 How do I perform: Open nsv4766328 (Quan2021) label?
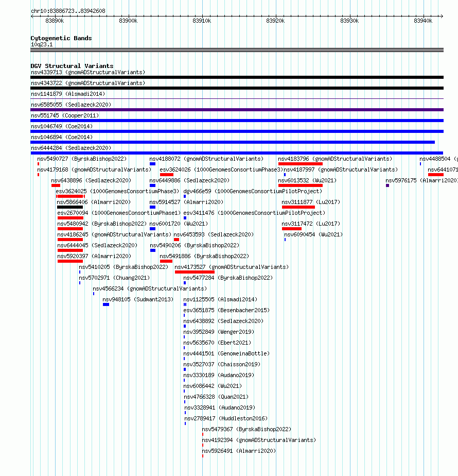[x=216, y=397]
